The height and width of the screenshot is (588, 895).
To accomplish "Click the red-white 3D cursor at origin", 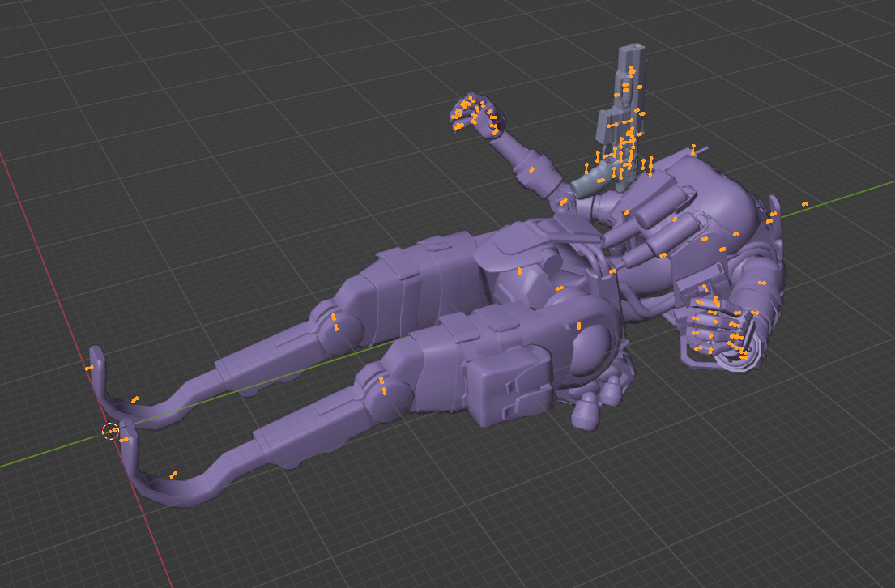I will (x=111, y=431).
